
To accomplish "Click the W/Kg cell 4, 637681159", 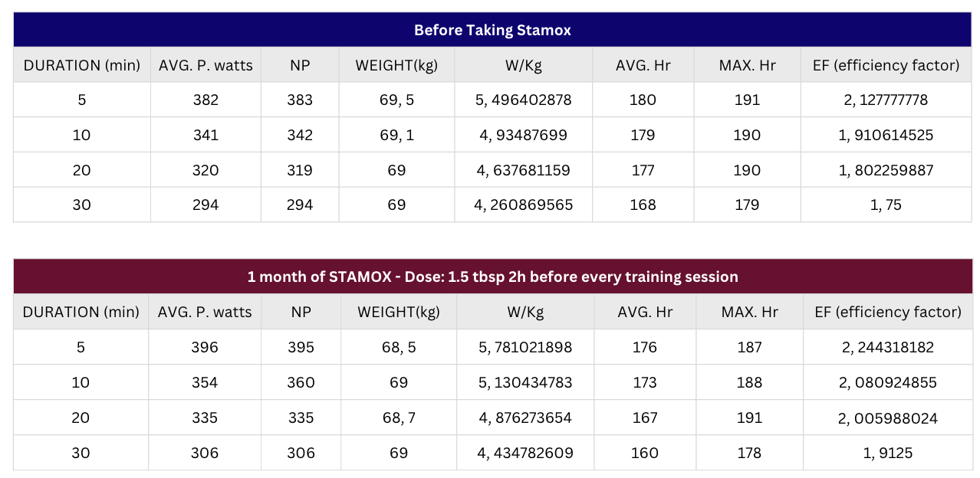I will [524, 170].
